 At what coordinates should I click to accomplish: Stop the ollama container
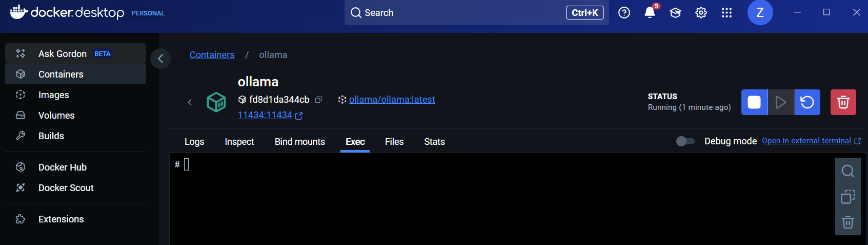click(754, 102)
